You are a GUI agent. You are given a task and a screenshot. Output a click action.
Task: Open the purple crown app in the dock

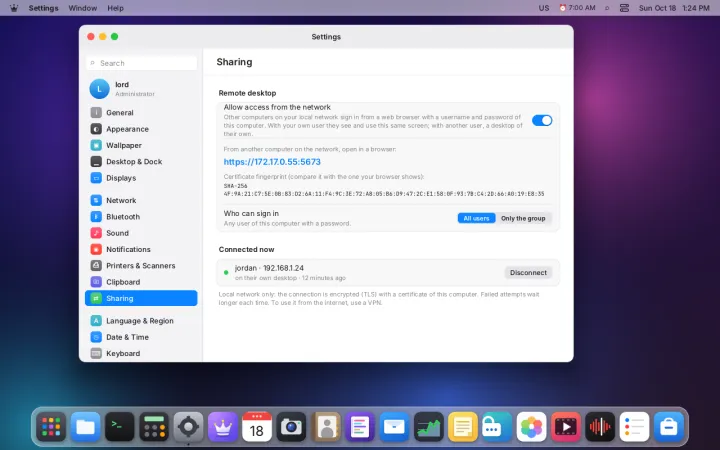223,427
